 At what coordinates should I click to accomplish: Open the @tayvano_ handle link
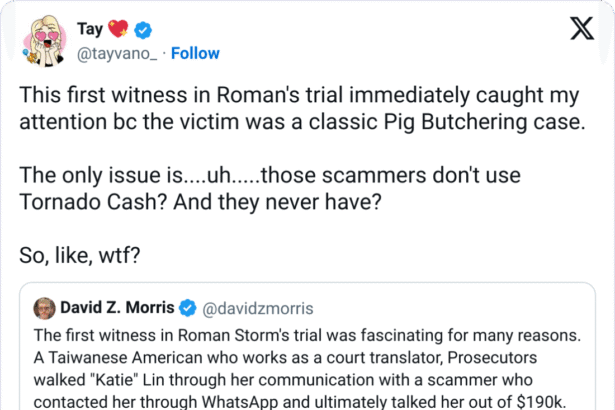pyautogui.click(x=118, y=53)
